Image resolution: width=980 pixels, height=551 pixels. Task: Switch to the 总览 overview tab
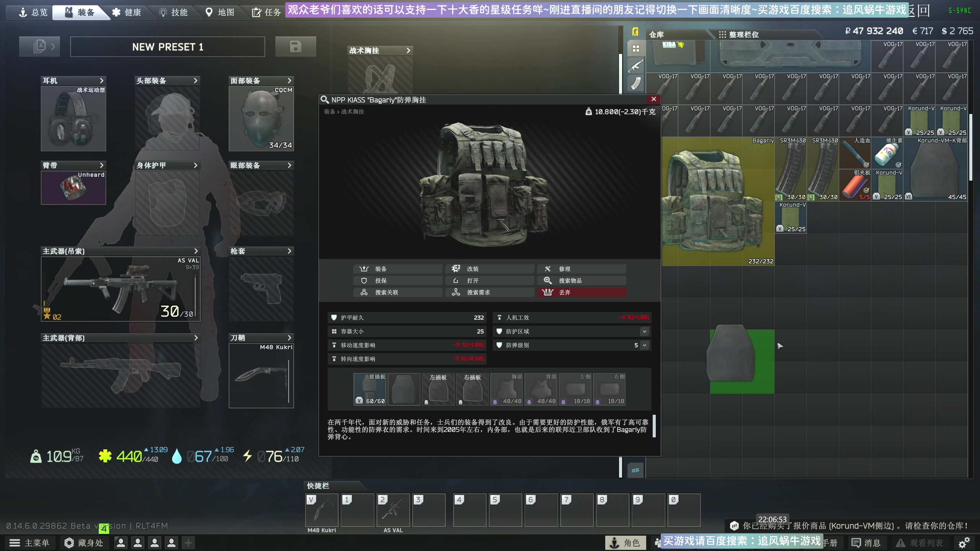(x=34, y=12)
